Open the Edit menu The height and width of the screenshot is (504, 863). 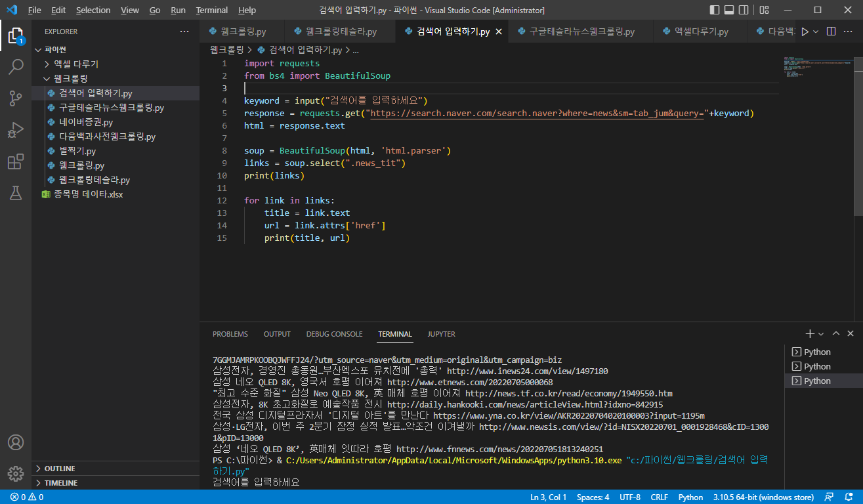click(x=58, y=10)
